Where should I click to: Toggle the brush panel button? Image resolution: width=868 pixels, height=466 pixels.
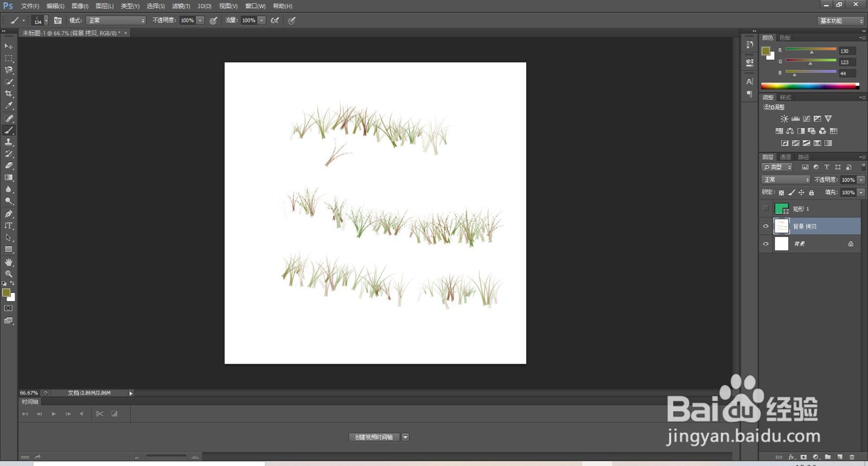(58, 21)
